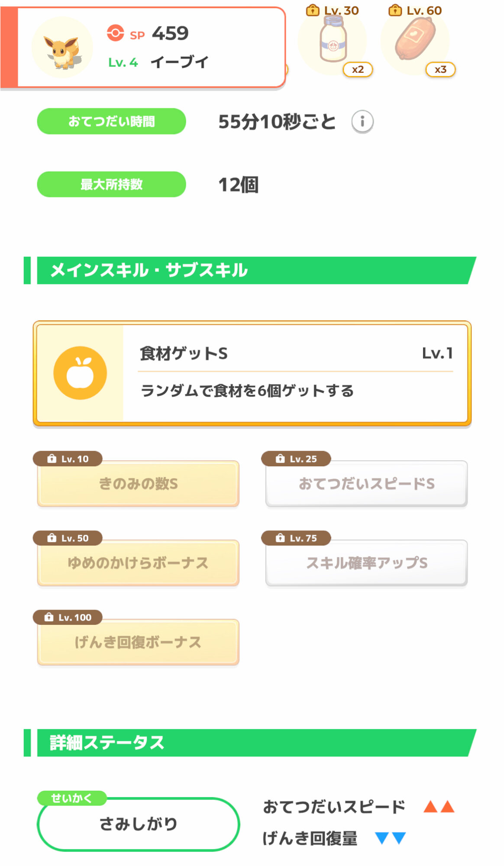Open the ゆめのかけらボーナス sub skill

[x=138, y=563]
